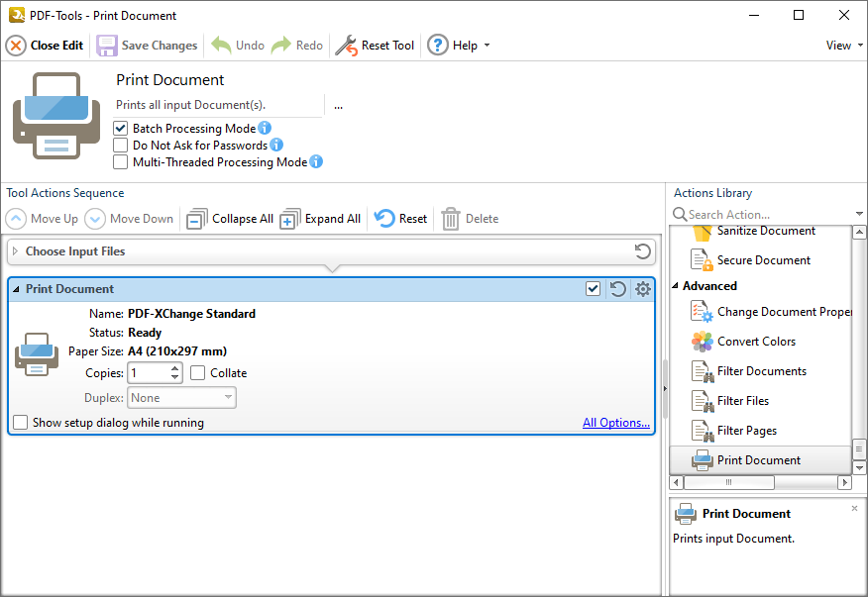The height and width of the screenshot is (597, 868).
Task: Enable Show setup dialog while running
Action: click(21, 423)
